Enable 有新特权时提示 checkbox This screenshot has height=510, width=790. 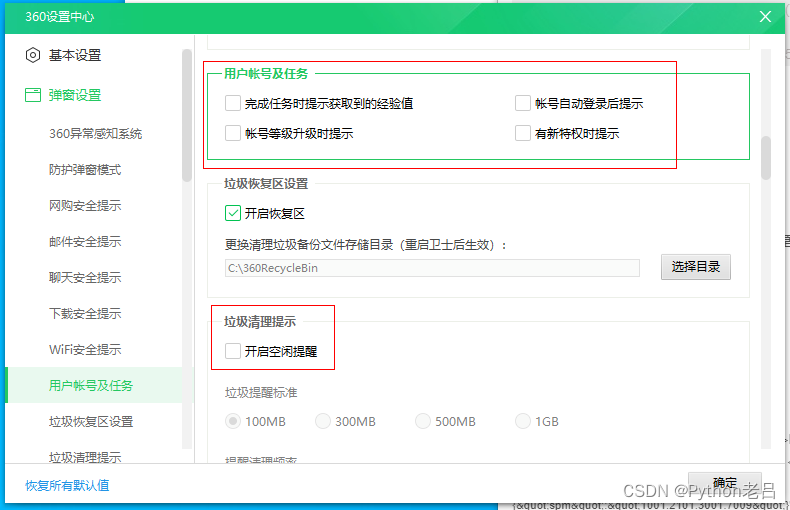tap(523, 134)
